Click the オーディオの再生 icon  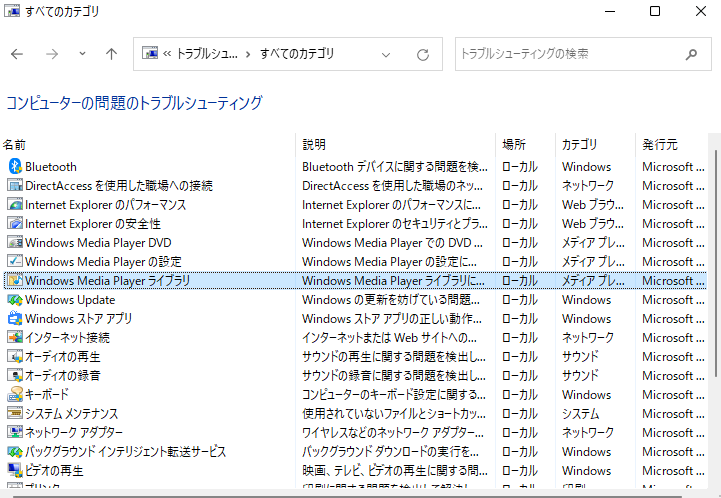(x=14, y=357)
